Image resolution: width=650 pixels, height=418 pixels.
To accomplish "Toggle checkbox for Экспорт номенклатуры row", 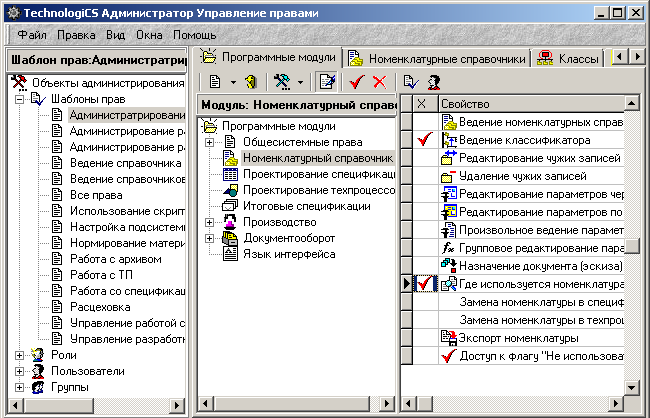I will 421,338.
